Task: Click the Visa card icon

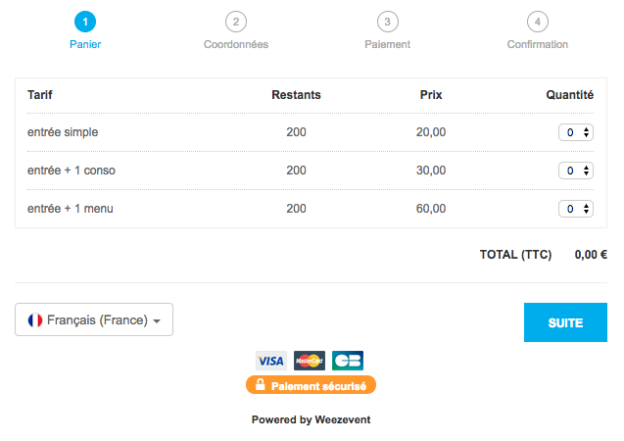Action: click(270, 360)
